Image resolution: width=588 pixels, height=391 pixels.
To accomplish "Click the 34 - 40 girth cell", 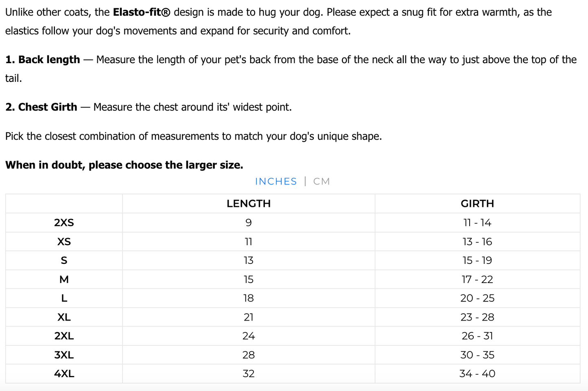I will (477, 374).
